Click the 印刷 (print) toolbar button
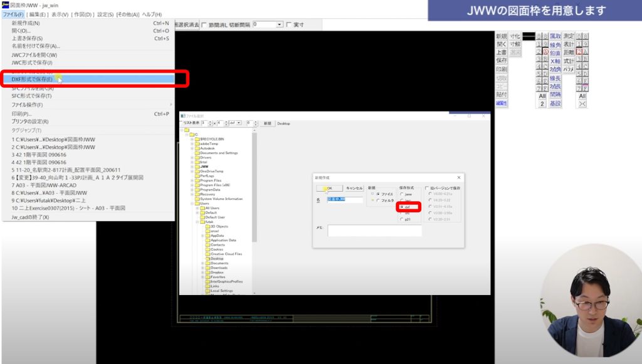 [x=501, y=70]
